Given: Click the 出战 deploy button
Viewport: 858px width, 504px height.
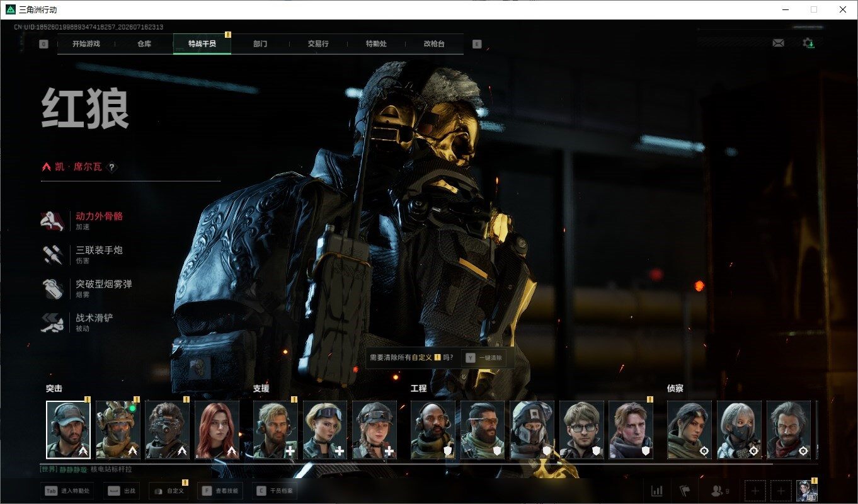Looking at the screenshot, I should [x=122, y=491].
